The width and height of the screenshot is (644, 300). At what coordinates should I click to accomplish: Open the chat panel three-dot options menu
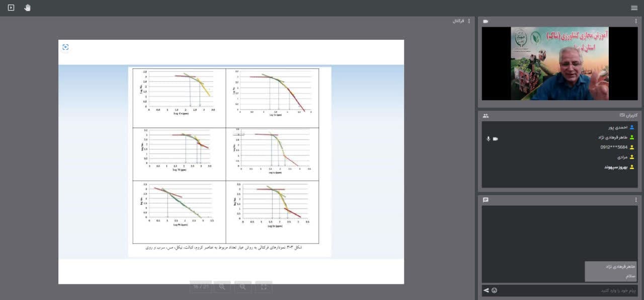pos(636,200)
